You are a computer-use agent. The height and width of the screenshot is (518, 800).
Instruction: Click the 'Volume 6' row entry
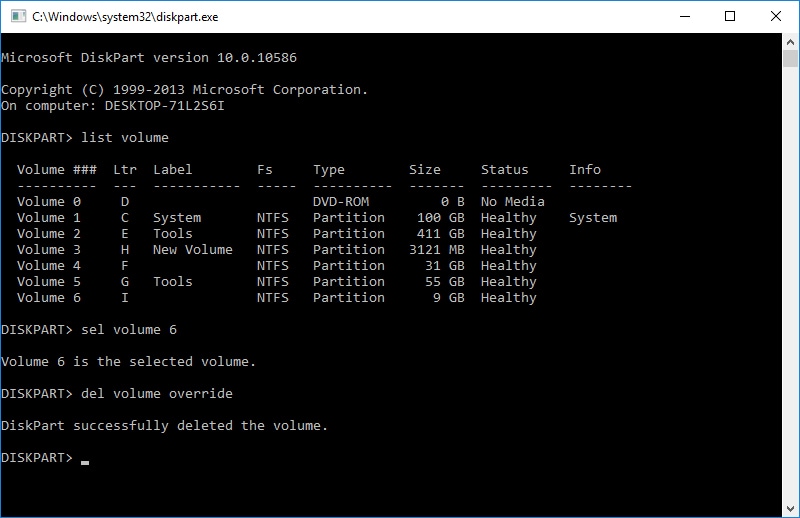coord(49,298)
